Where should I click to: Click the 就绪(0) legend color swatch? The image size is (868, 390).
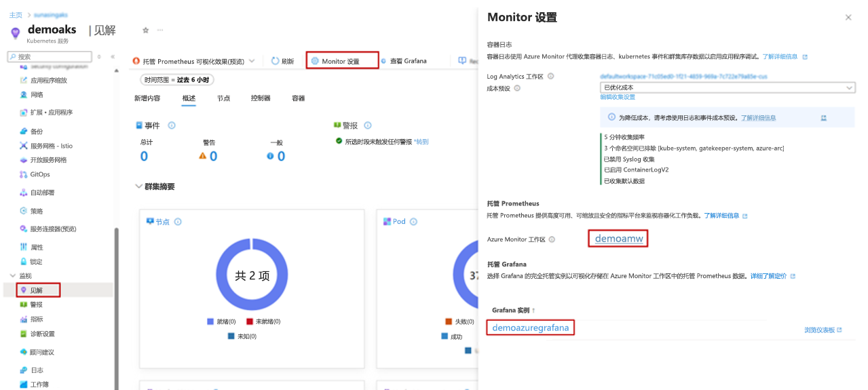[x=210, y=321]
